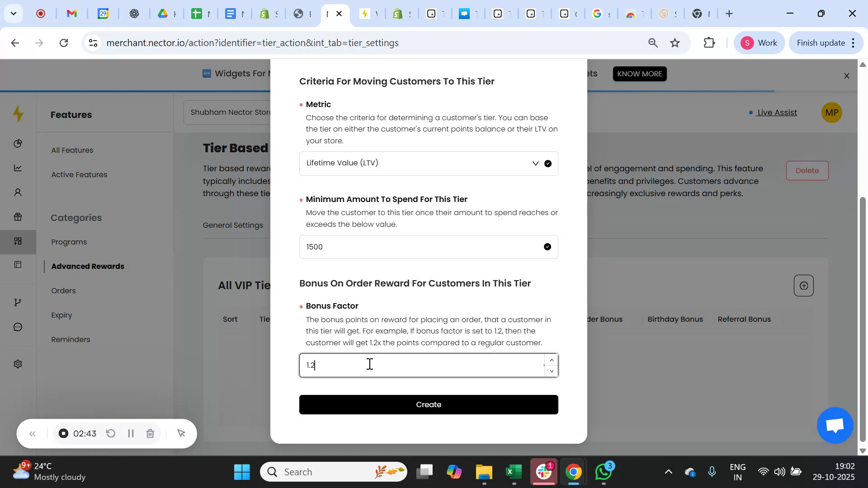Open the settings gear at sidebar bottom

click(x=18, y=364)
